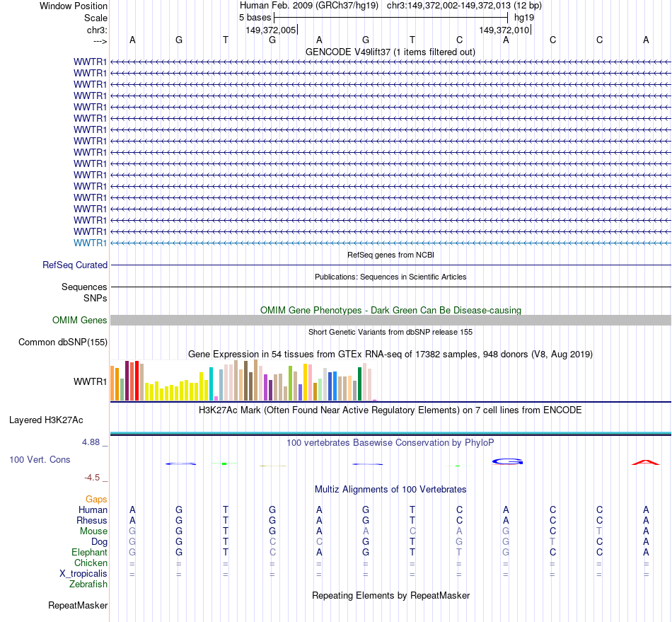This screenshot has width=672, height=622.
Task: Click the Multiz Alignments of 100 Vertebrates title
Action: click(390, 489)
